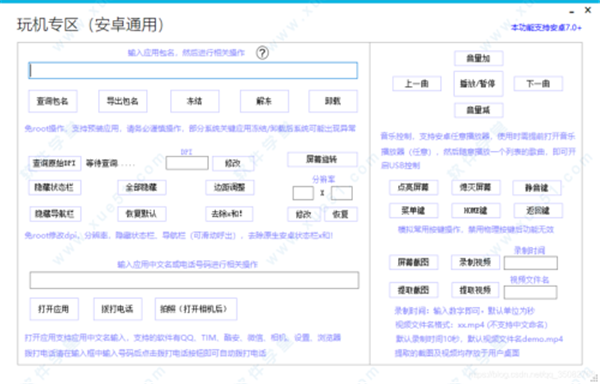Click the 查询包名 button

[x=53, y=101]
